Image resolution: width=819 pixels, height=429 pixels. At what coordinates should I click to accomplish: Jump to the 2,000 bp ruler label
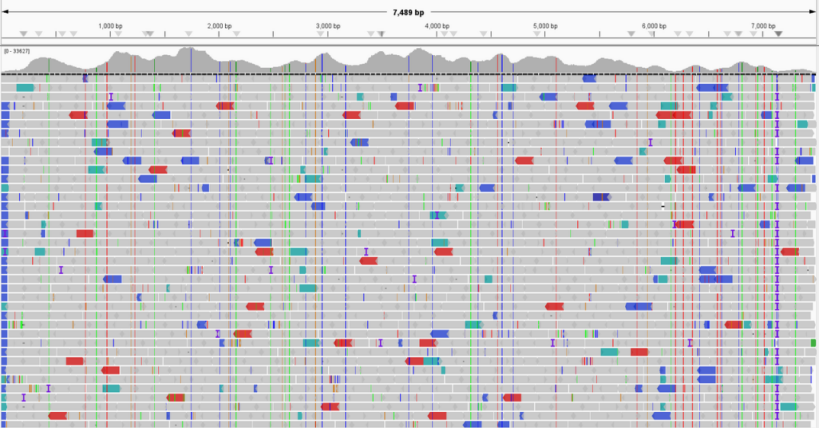pyautogui.click(x=219, y=25)
